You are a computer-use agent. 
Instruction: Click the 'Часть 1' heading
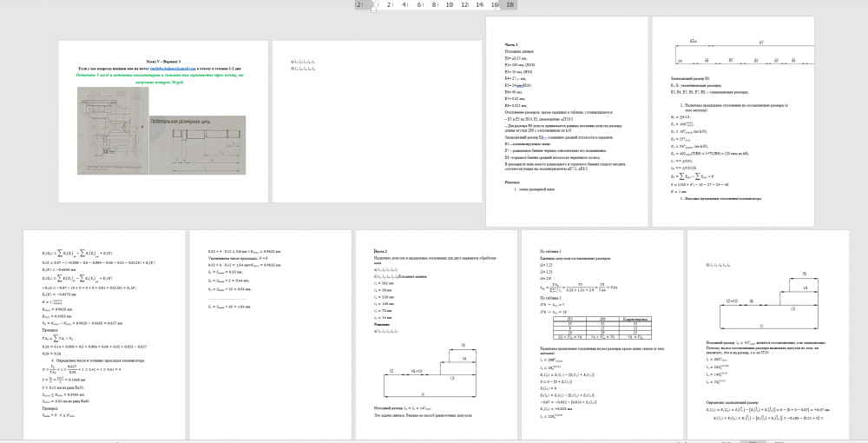511,44
